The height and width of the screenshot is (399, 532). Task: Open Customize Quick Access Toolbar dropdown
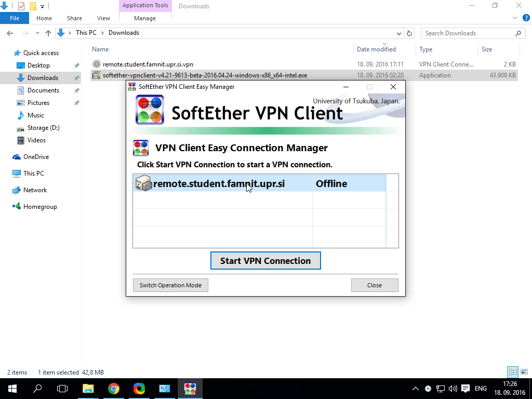[43, 6]
